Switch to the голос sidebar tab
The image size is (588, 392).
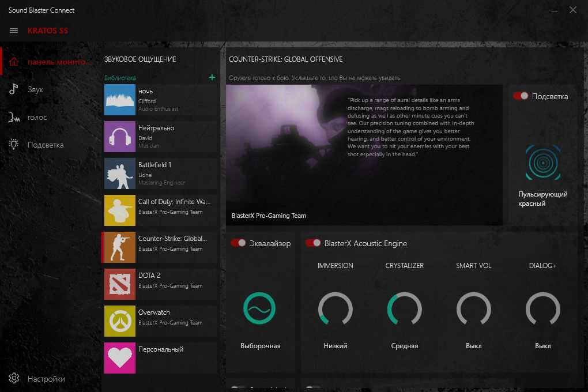[x=37, y=118]
